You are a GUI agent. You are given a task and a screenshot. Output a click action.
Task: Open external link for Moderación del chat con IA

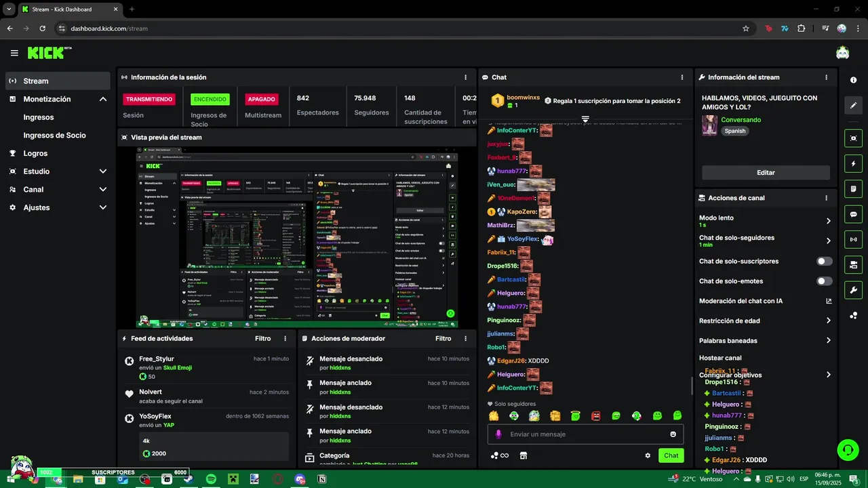click(x=829, y=301)
